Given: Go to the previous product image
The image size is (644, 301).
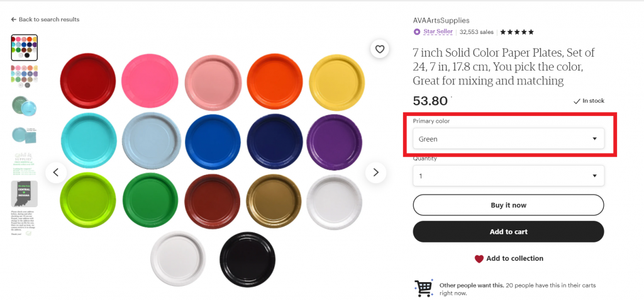Looking at the screenshot, I should click(x=56, y=172).
